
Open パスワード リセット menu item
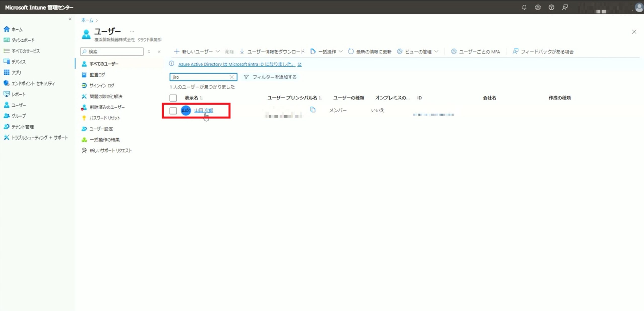point(105,118)
